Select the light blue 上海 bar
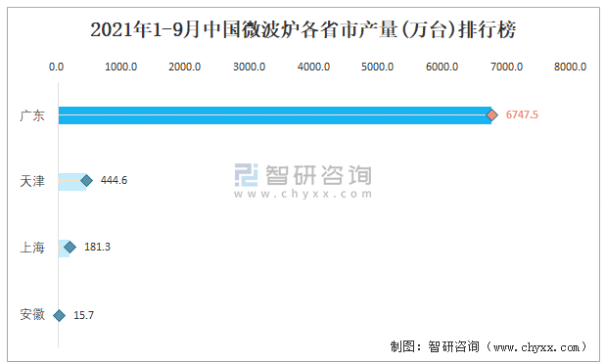The image size is (606, 364). tap(64, 249)
